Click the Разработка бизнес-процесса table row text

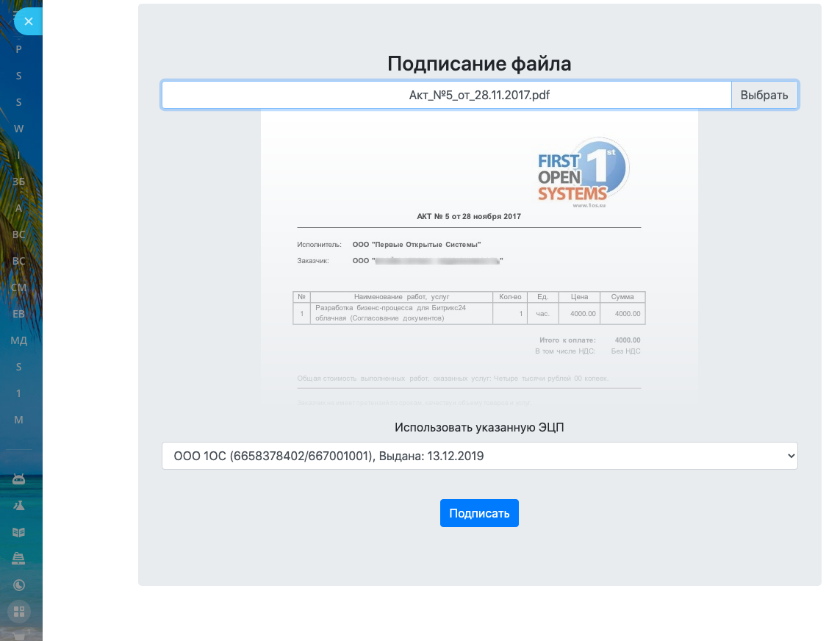click(x=390, y=313)
